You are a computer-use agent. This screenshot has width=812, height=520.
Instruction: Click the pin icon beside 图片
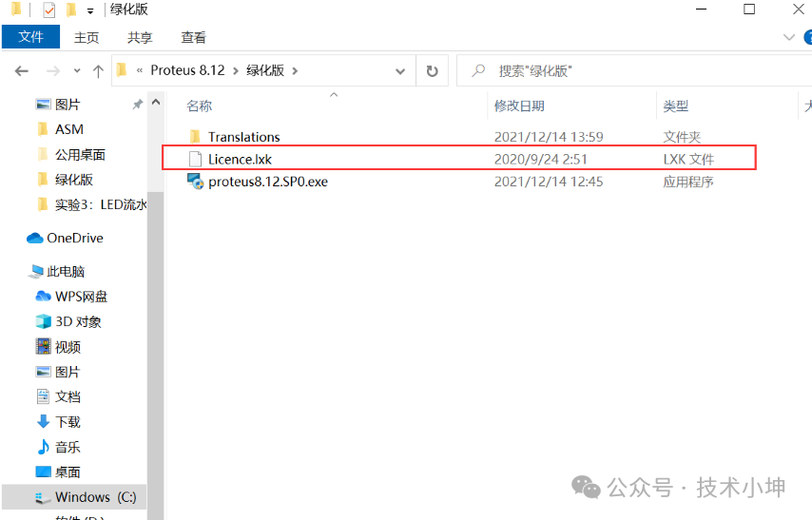[x=137, y=105]
